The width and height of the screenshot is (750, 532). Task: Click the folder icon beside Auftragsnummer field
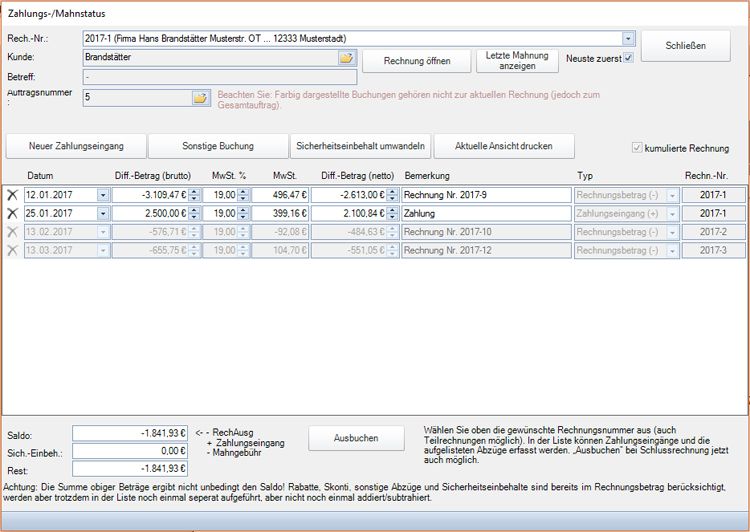199,98
